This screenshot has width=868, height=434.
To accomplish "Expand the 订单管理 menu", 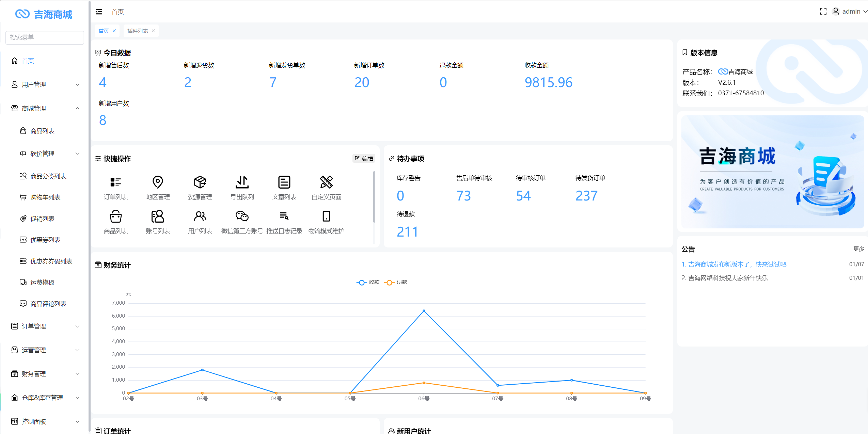I will point(45,326).
